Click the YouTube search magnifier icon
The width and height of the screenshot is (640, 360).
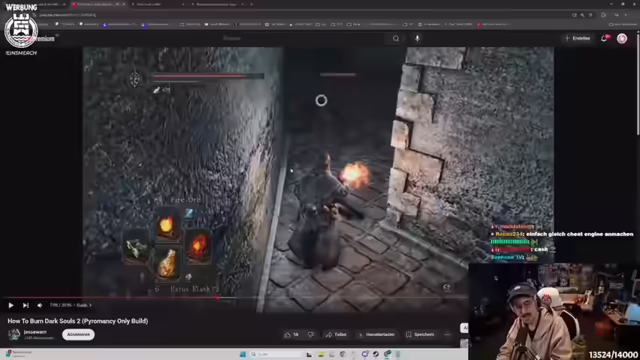coord(396,38)
